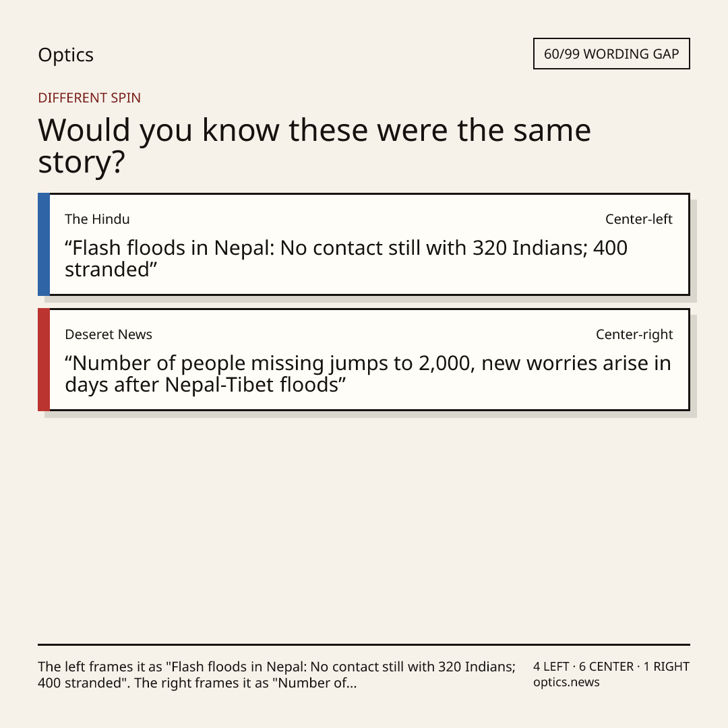Click the red stripe on Deseret card
Screen dimensions: 728x728
tap(44, 359)
